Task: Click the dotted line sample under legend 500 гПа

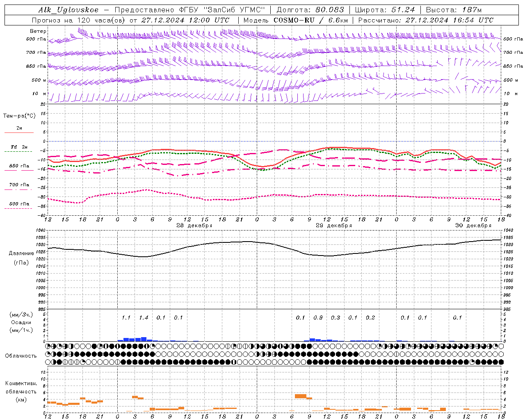Action: [19, 208]
